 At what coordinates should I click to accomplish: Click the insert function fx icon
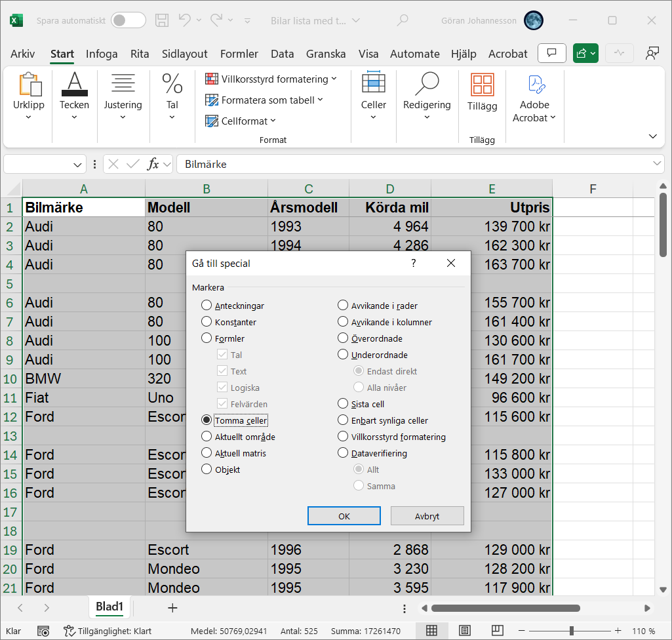coord(153,164)
